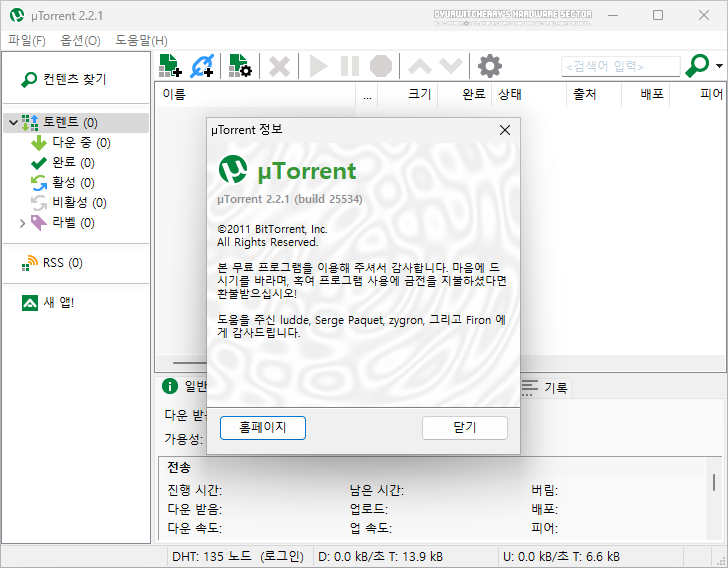
Task: Sort by the 이름 column header
Action: (255, 94)
